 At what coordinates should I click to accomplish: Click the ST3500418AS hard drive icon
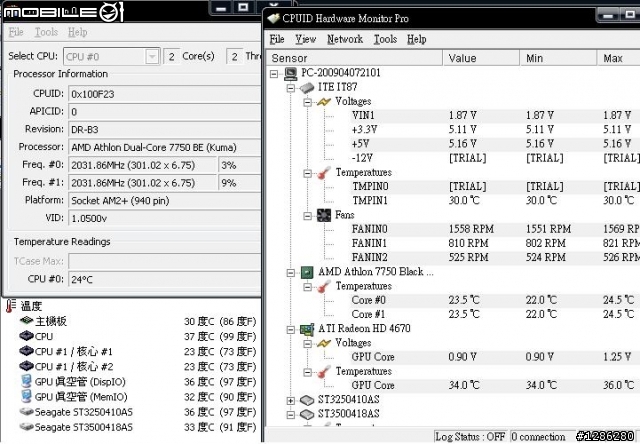coord(307,414)
